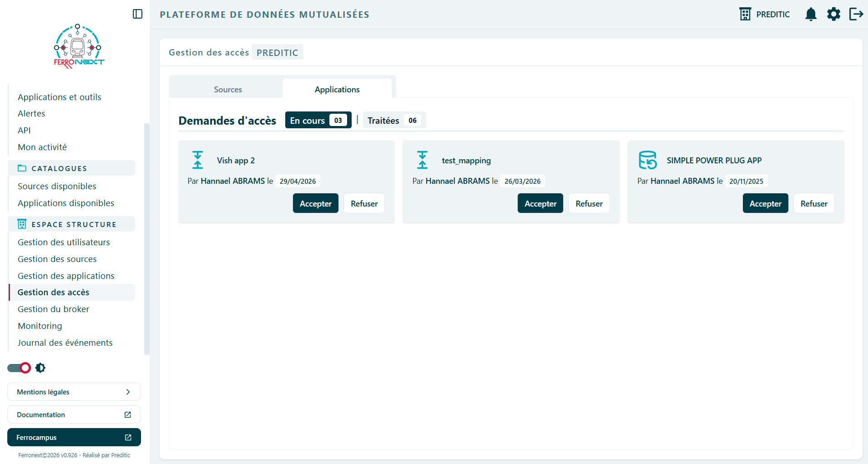This screenshot has height=464, width=868.
Task: Click the Catalogues folder icon
Action: pos(22,168)
